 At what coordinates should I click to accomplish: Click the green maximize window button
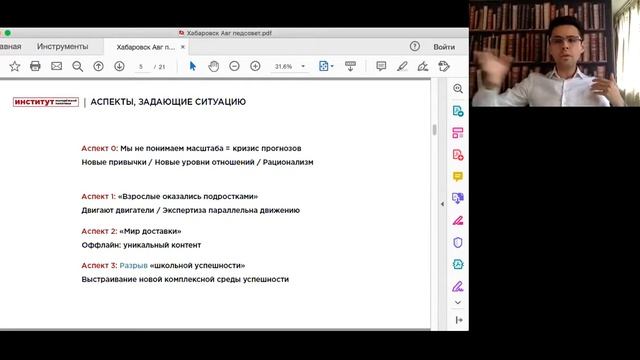pyautogui.click(x=8, y=33)
